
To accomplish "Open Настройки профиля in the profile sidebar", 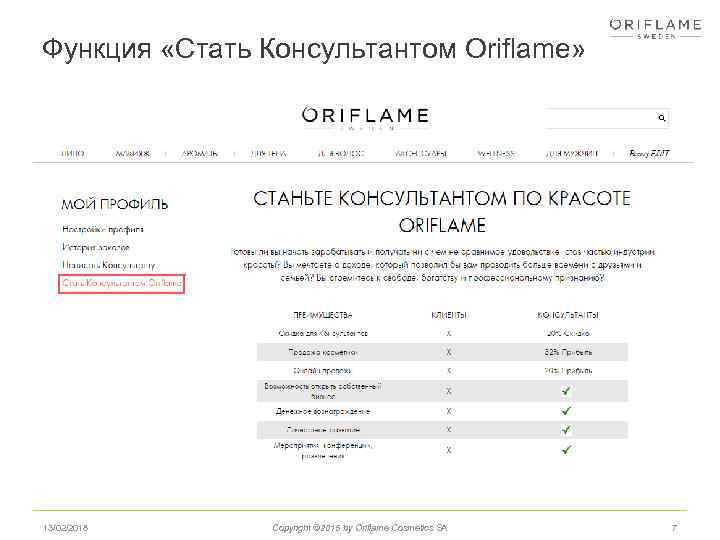I will coord(103,229).
